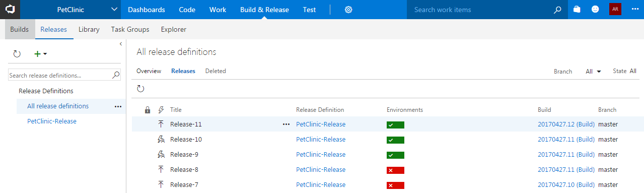Open PetClinic-Release link in Release-10 row
The image size is (644, 193).
pos(321,139)
